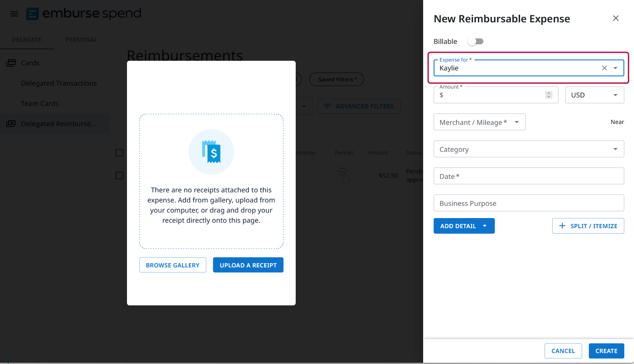Enable the Billable toggle
This screenshot has height=364, width=634.
point(475,41)
